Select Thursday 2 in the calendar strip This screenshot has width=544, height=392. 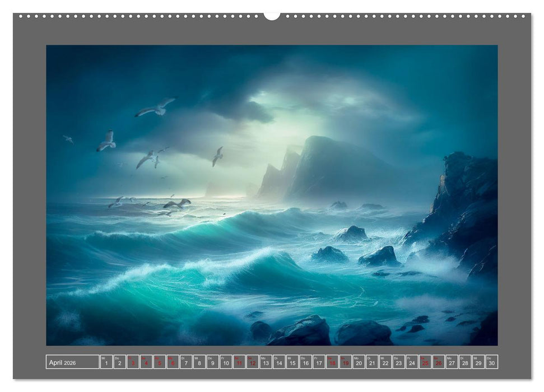[x=119, y=362]
